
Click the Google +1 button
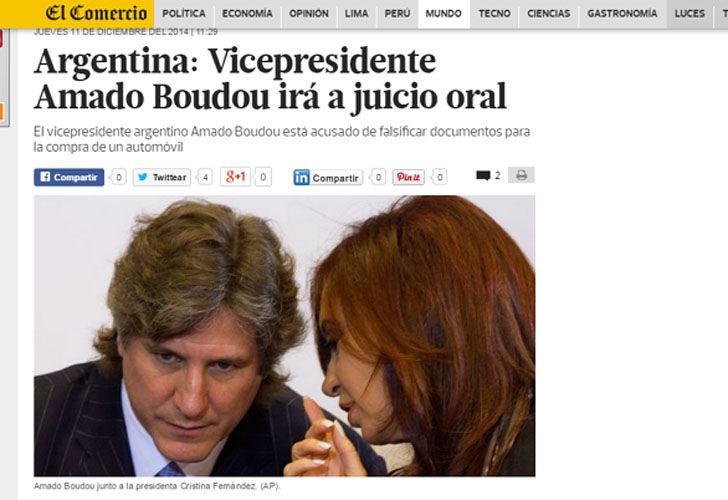pos(235,177)
